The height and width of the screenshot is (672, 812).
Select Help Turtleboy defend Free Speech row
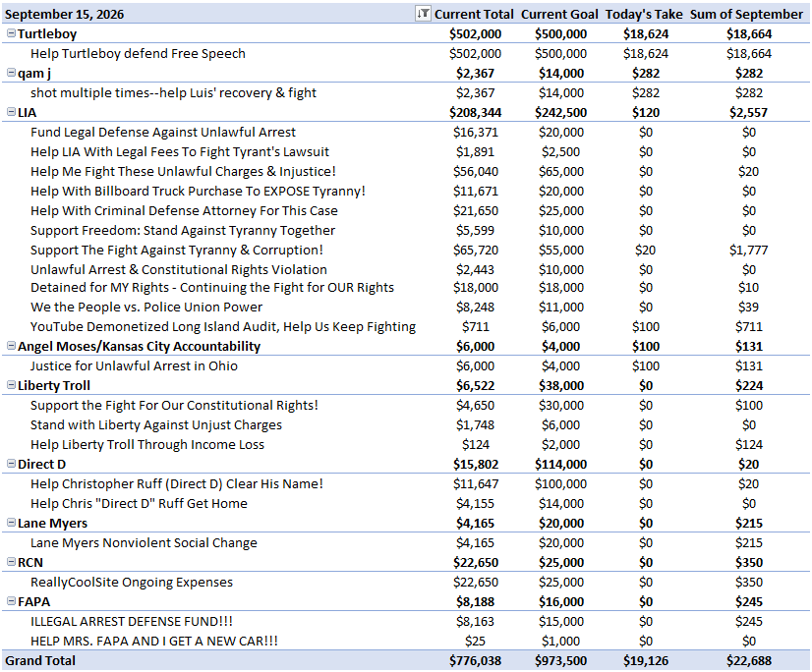point(406,53)
